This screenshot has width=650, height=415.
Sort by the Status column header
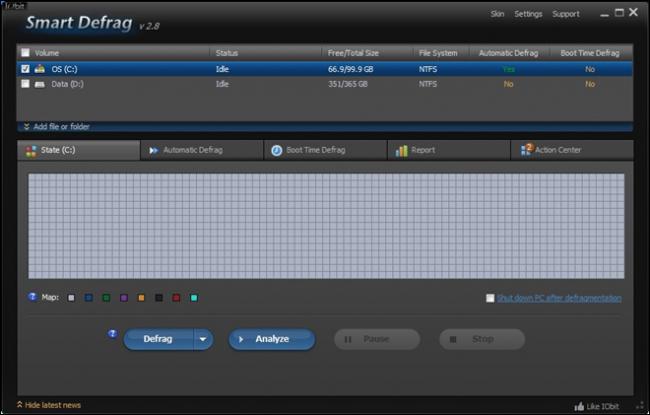tap(227, 53)
